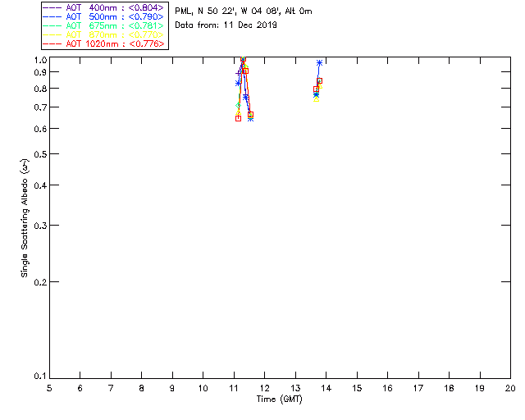This screenshot has width=525, height=420.
Task: Click the green dashed line sample for 675nm
Action: 52,25
